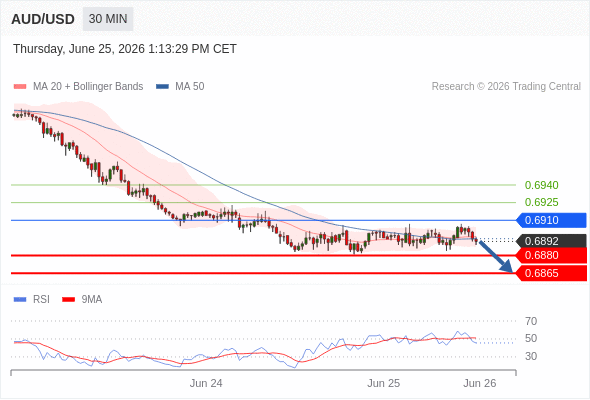Screen dimensions: 590x400
Task: Click the RSI legend text
Action: click(41, 300)
